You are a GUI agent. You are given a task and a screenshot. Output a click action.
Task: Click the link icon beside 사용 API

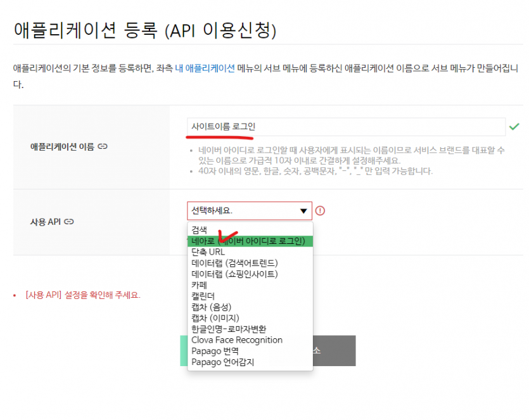pos(70,222)
